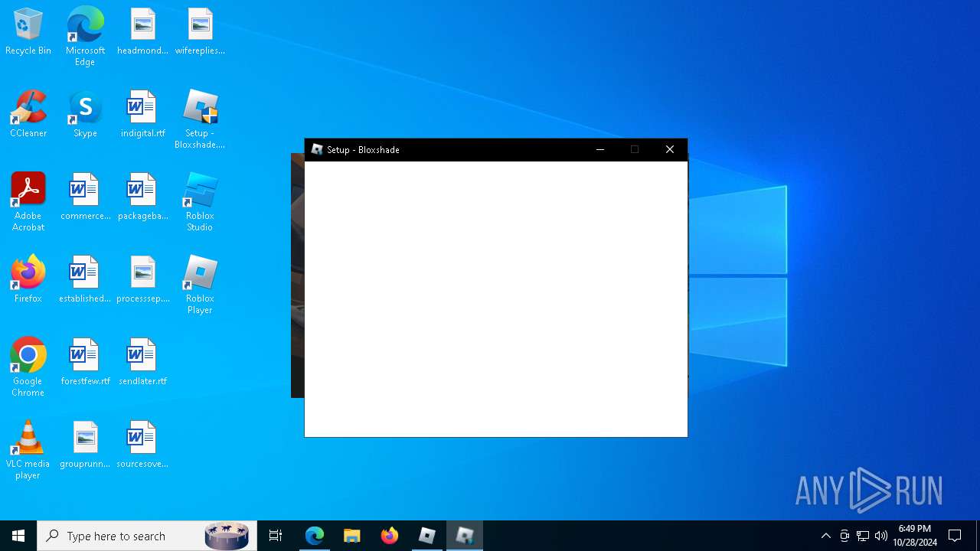Screen dimensions: 980x551
Task: Select the established document on desktop
Action: coord(85,280)
